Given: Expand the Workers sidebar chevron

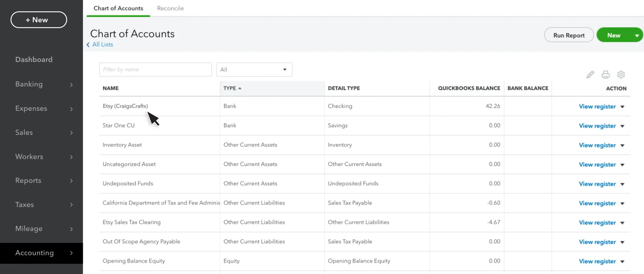Looking at the screenshot, I should click(x=71, y=157).
